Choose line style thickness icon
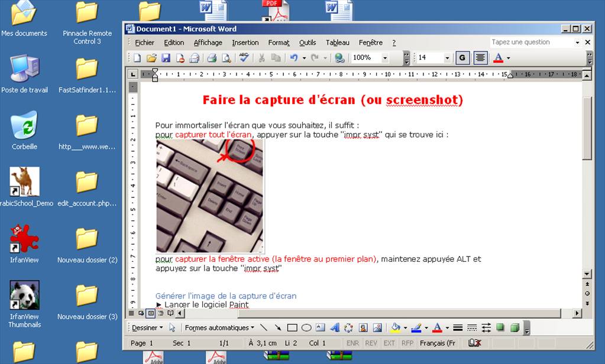Screen dimensions: 605x364 pyautogui.click(x=458, y=328)
